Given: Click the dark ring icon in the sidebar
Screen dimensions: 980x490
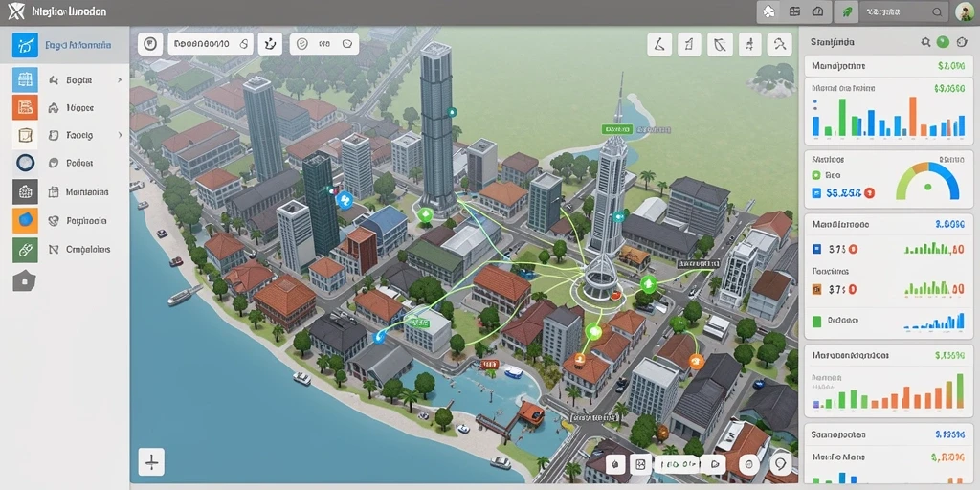Looking at the screenshot, I should click(x=25, y=163).
